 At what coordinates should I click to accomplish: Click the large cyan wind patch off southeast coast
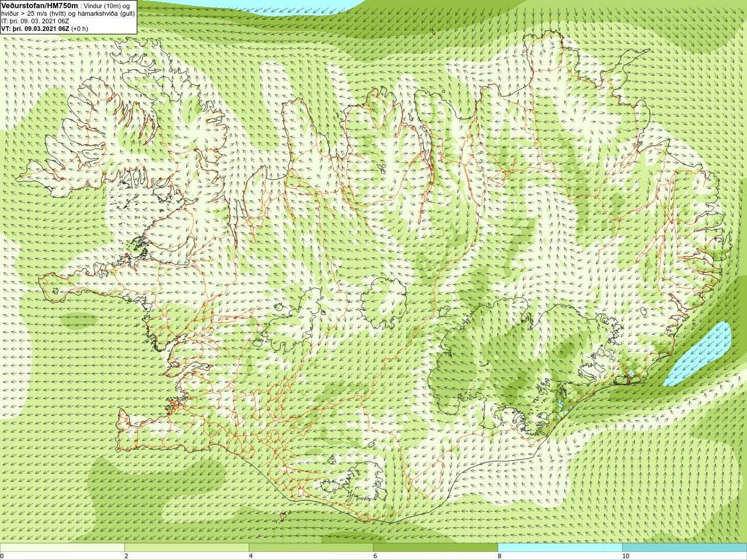click(700, 352)
